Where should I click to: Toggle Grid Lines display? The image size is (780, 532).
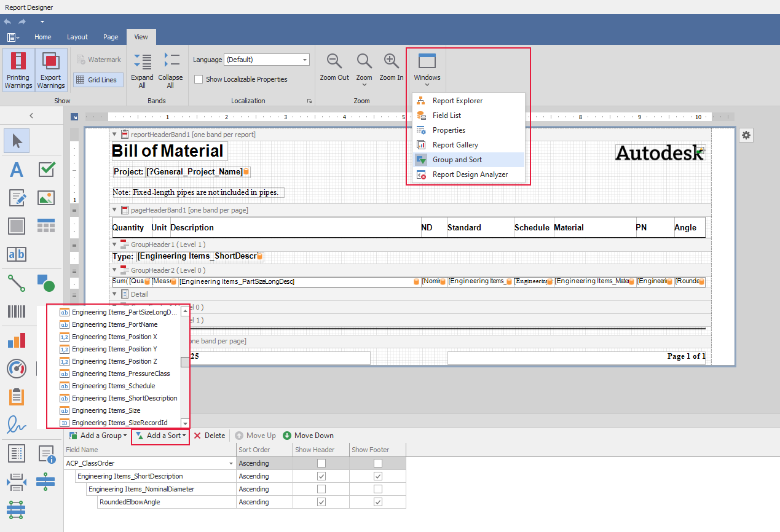pyautogui.click(x=98, y=80)
